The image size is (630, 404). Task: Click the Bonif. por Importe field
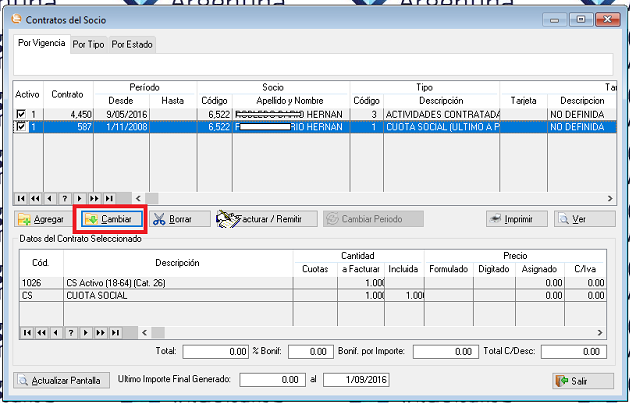[x=444, y=352]
